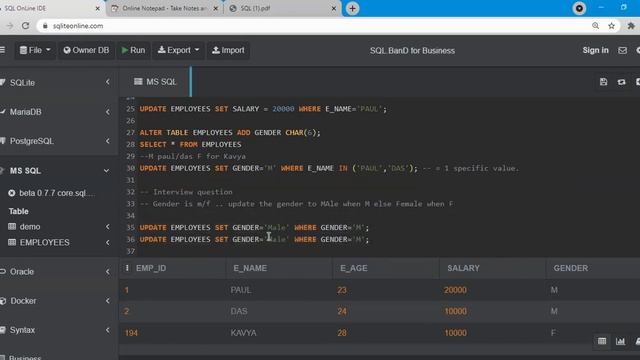The width and height of the screenshot is (640, 360).
Task: Switch to table view icon at bottom right
Action: 602,341
